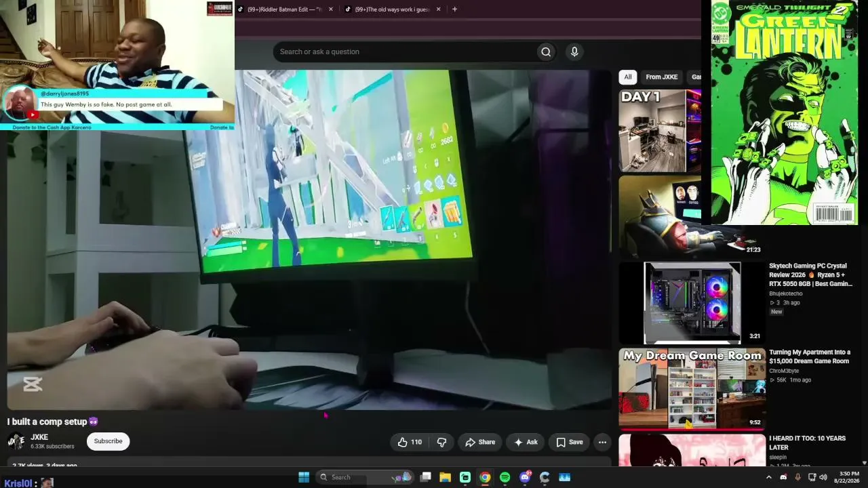The width and height of the screenshot is (868, 488).
Task: Close the Riddler Batman Edit tab
Action: (331, 9)
